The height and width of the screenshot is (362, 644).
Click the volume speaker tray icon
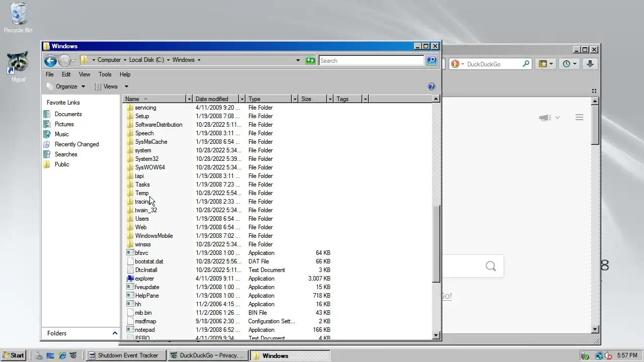pyautogui.click(x=608, y=355)
